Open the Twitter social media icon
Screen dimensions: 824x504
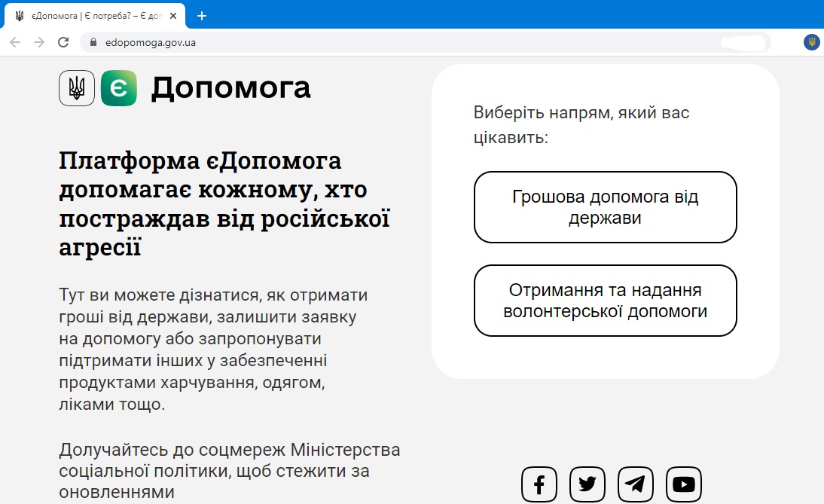tap(587, 484)
